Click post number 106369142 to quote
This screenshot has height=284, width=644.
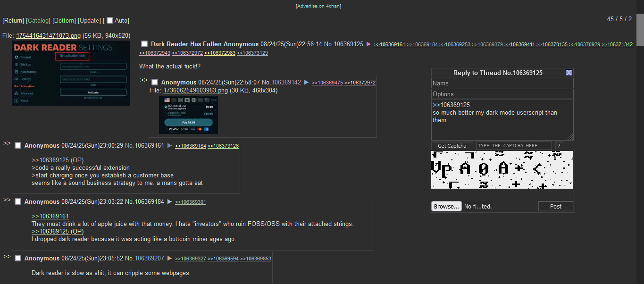tap(286, 82)
